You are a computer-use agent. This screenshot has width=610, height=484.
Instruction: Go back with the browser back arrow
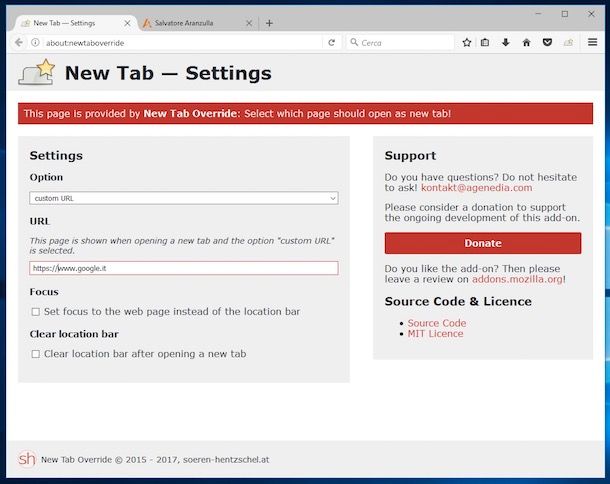pos(19,42)
